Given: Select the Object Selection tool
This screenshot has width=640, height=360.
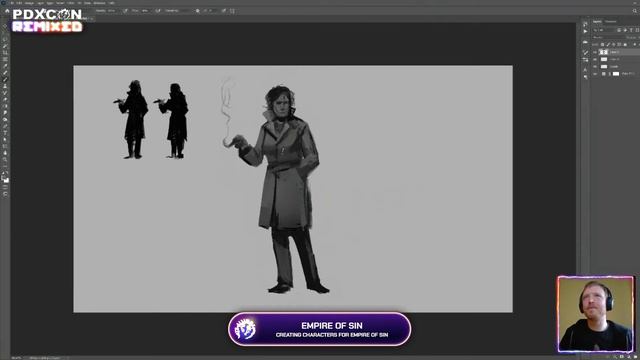Looking at the screenshot, I should click(5, 46).
